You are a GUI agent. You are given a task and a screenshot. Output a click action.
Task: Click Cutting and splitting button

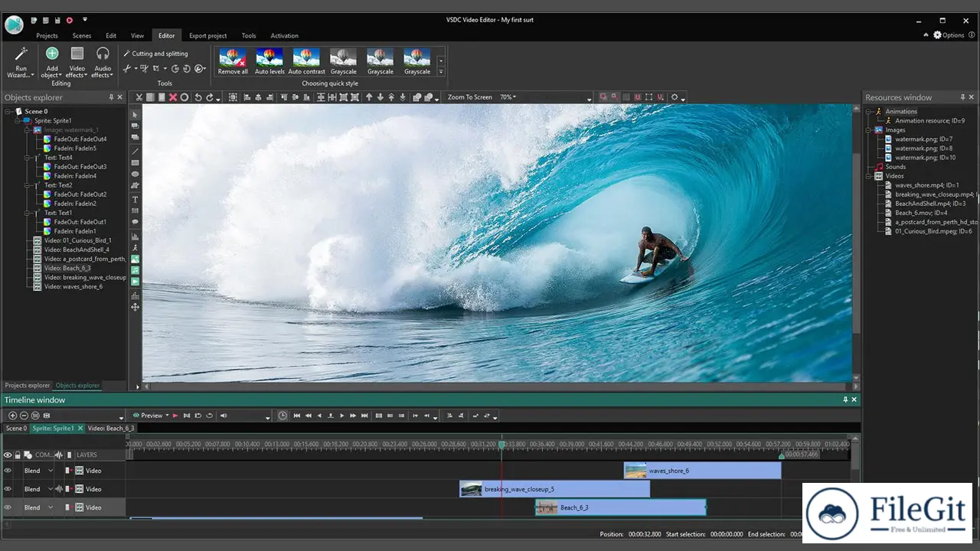tap(155, 54)
